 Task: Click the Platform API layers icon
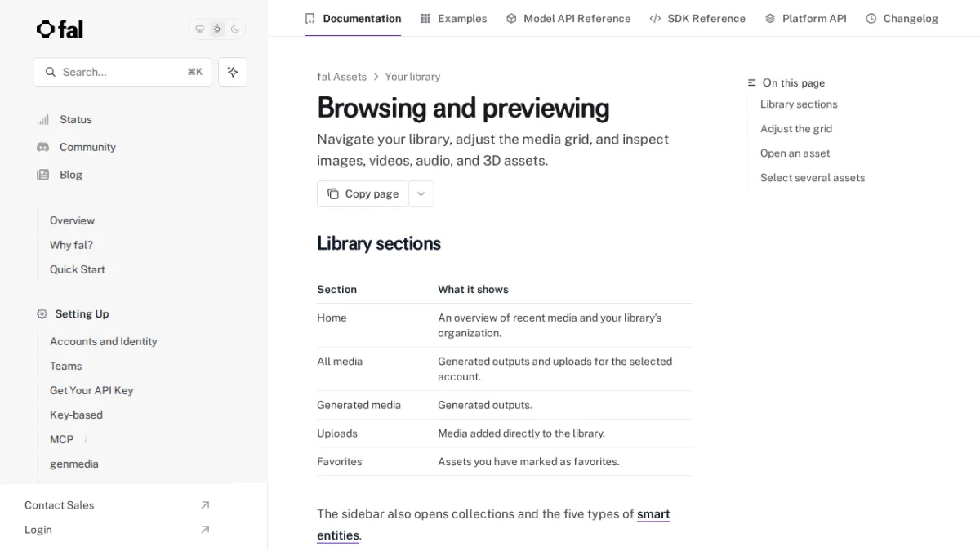(x=770, y=18)
